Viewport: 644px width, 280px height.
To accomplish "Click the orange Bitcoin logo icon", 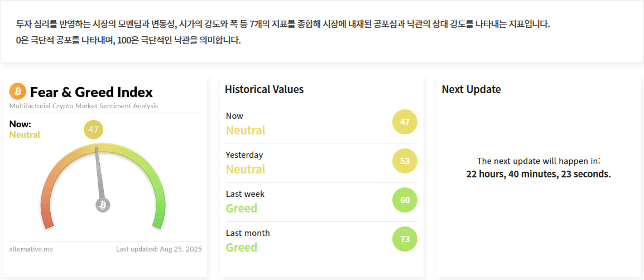I will (17, 91).
